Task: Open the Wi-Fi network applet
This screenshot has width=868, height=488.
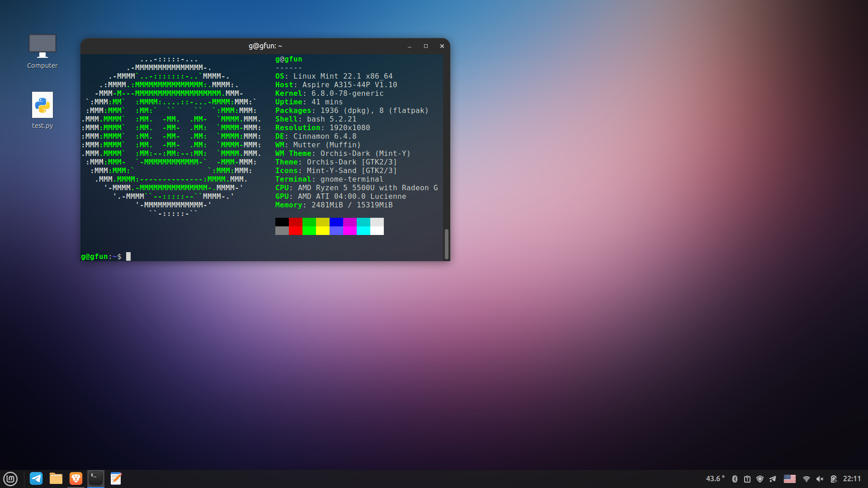Action: coord(806,479)
